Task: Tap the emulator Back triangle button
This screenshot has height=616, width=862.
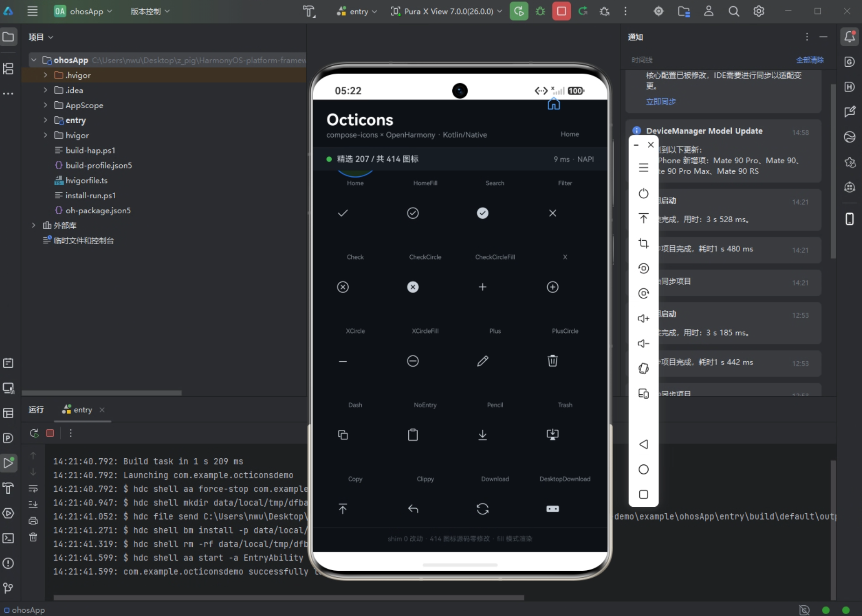Action: pos(644,444)
